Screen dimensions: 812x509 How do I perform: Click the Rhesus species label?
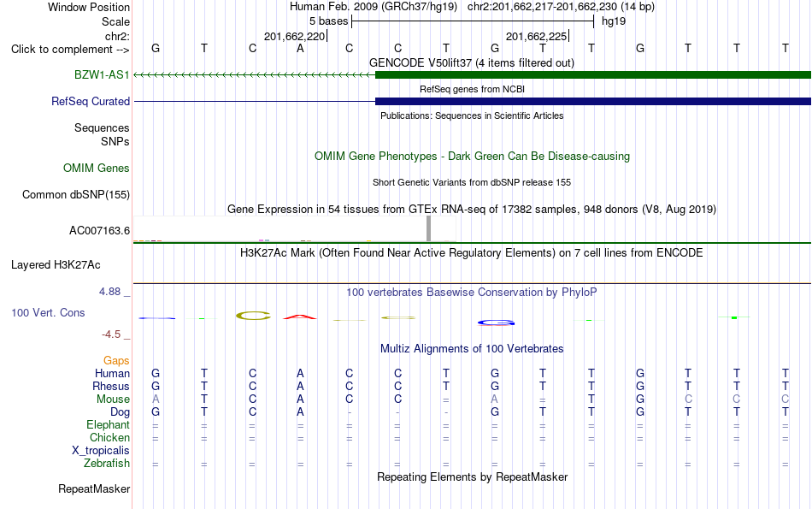pyautogui.click(x=111, y=386)
